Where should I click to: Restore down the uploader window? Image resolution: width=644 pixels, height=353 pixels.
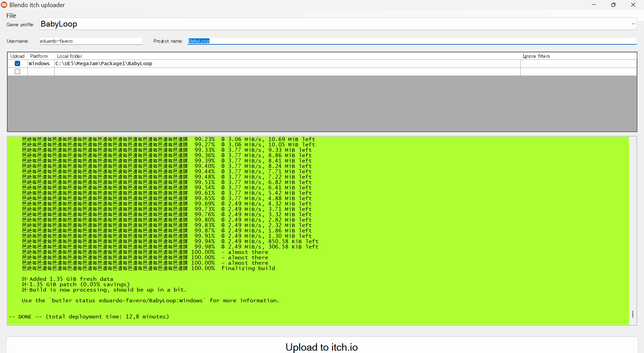pyautogui.click(x=613, y=5)
